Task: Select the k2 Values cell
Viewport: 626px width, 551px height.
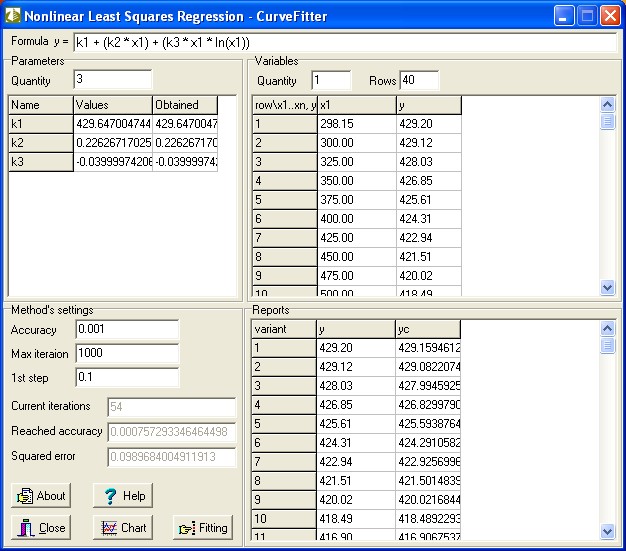Action: pos(112,143)
